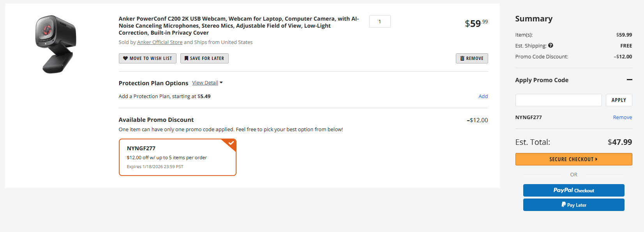This screenshot has height=232, width=644.
Task: Open the Anker Official Store link
Action: [x=160, y=42]
